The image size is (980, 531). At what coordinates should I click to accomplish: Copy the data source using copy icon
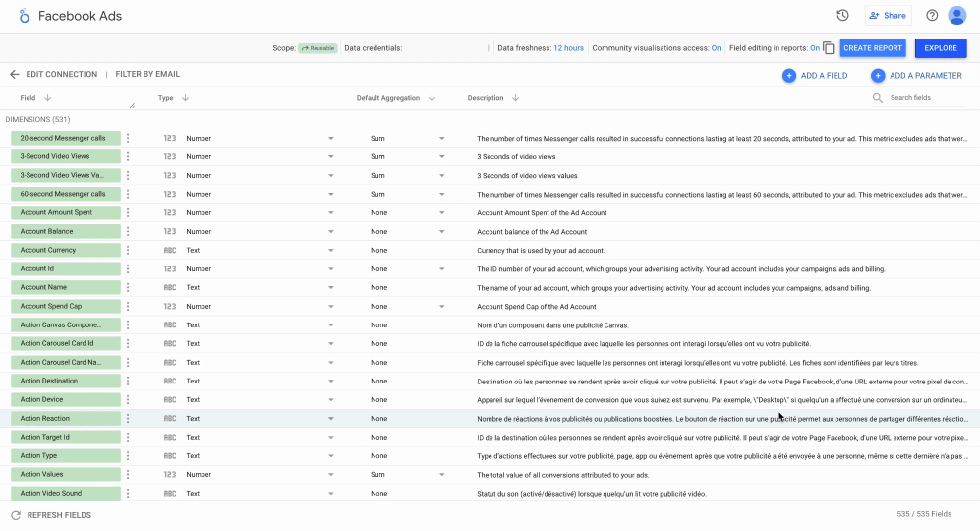coord(829,48)
